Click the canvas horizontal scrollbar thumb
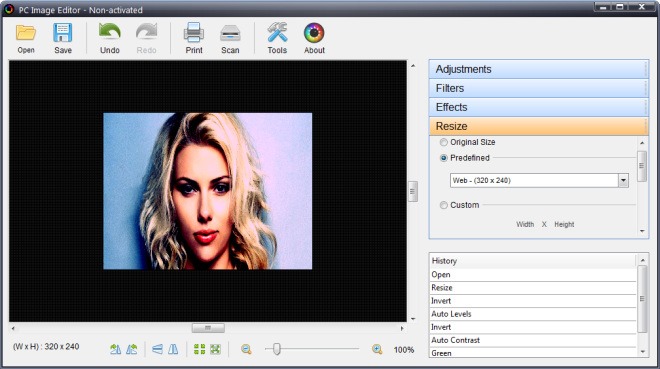Screen dimensions: 660x369 [208, 328]
